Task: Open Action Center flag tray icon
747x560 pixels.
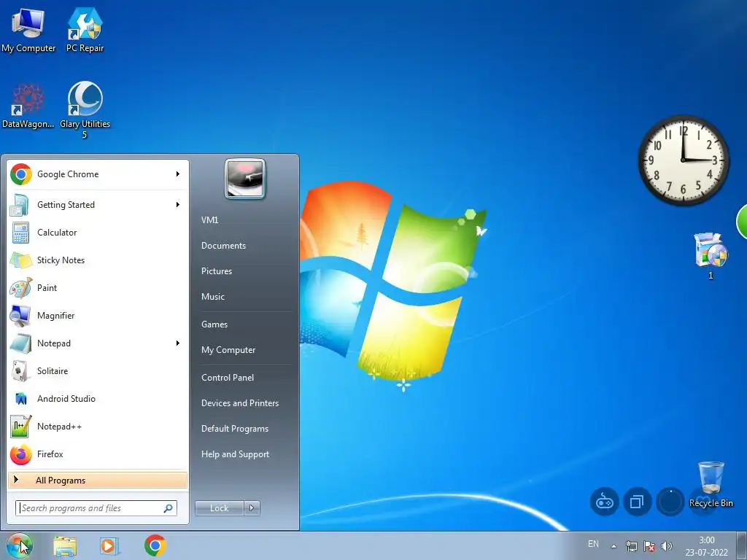Action: [x=649, y=546]
